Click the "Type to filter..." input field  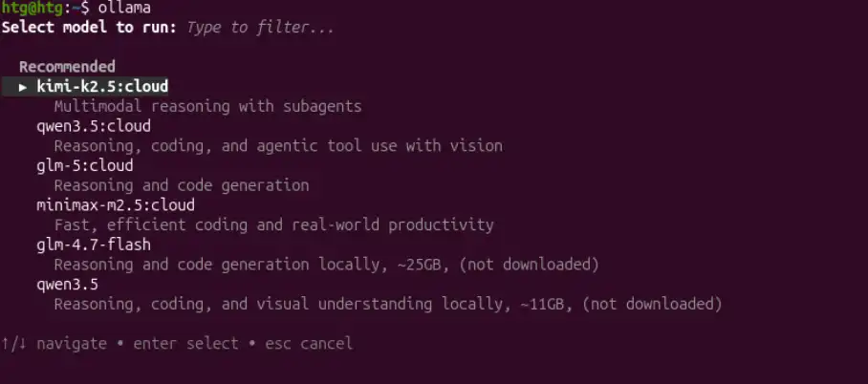click(x=260, y=27)
